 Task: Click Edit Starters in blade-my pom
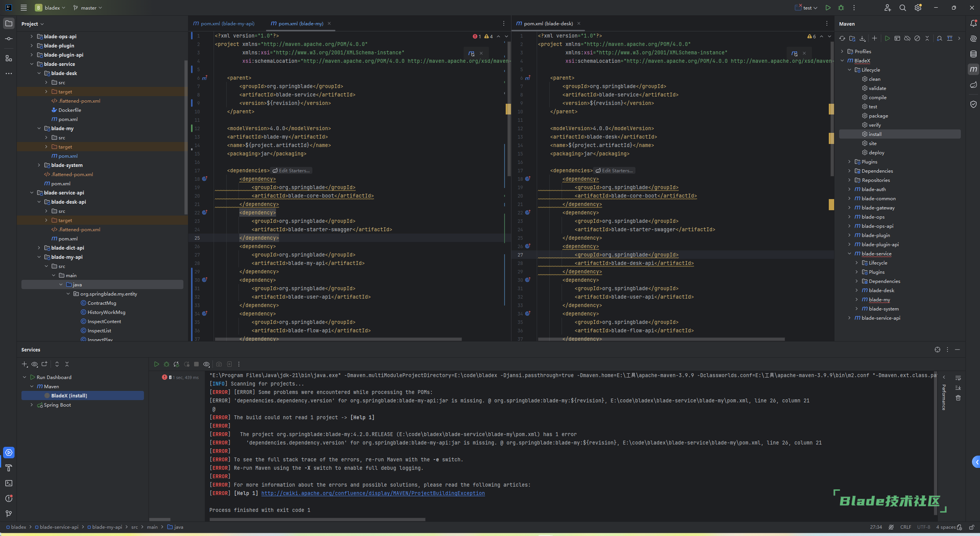[291, 170]
